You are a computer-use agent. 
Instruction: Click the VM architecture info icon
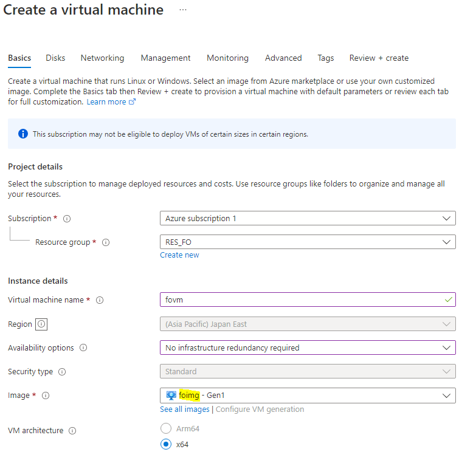click(72, 431)
